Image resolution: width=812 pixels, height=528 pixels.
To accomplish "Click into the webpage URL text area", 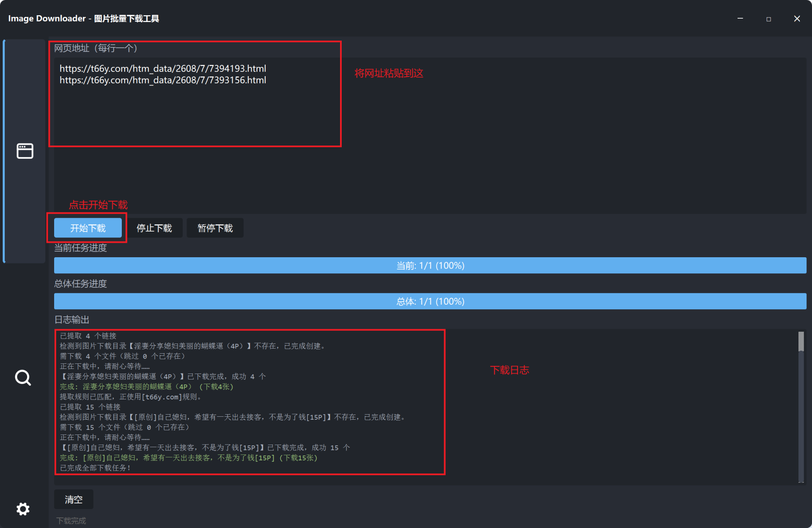I will click(x=430, y=135).
